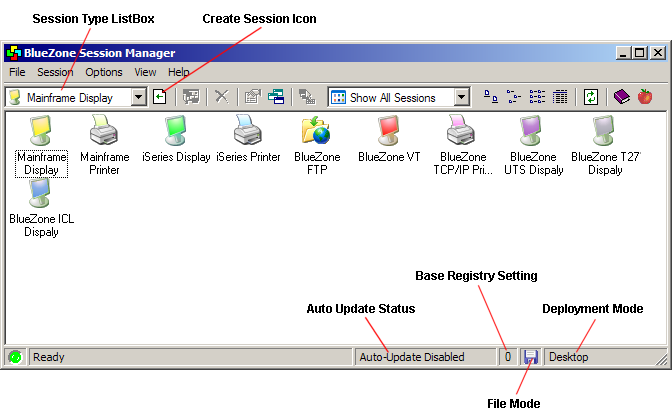Click the BlueZone title bar application icon

(14, 53)
